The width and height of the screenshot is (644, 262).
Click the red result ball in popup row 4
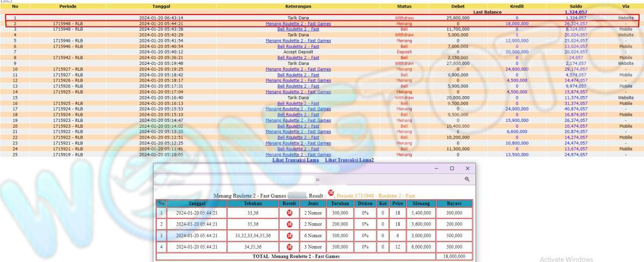[289, 247]
